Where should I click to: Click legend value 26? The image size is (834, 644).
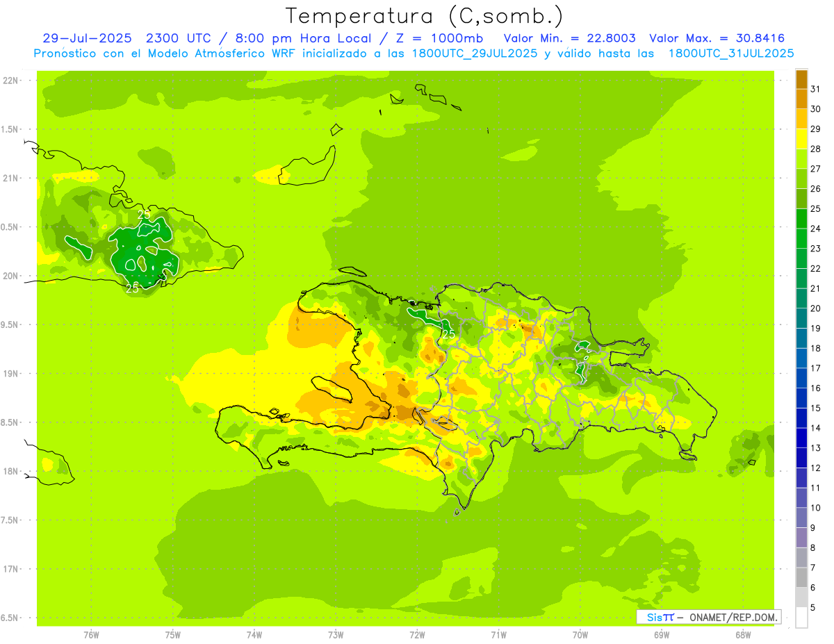[816, 189]
